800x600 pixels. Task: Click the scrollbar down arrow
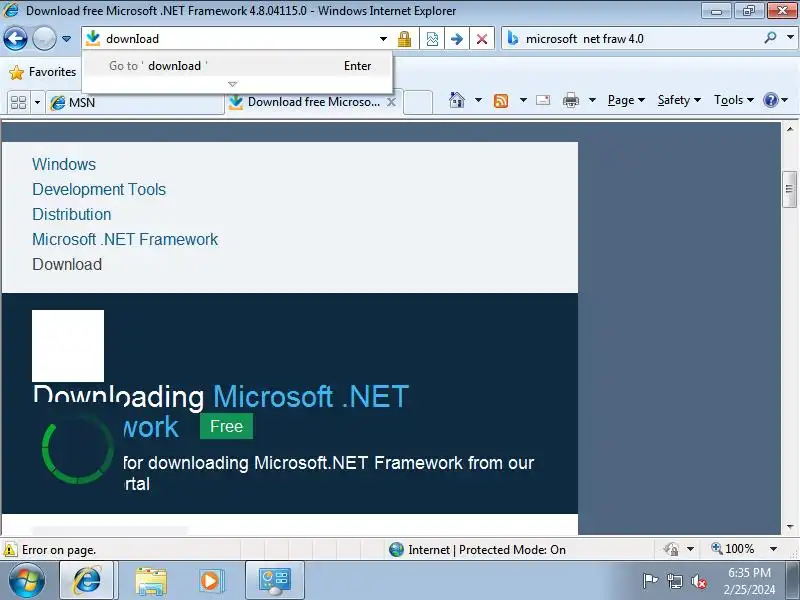coord(789,527)
